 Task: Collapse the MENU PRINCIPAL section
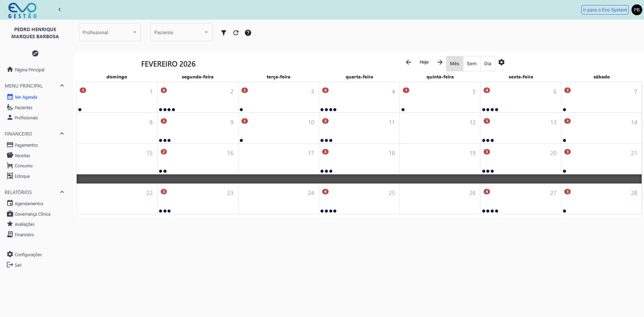click(62, 86)
